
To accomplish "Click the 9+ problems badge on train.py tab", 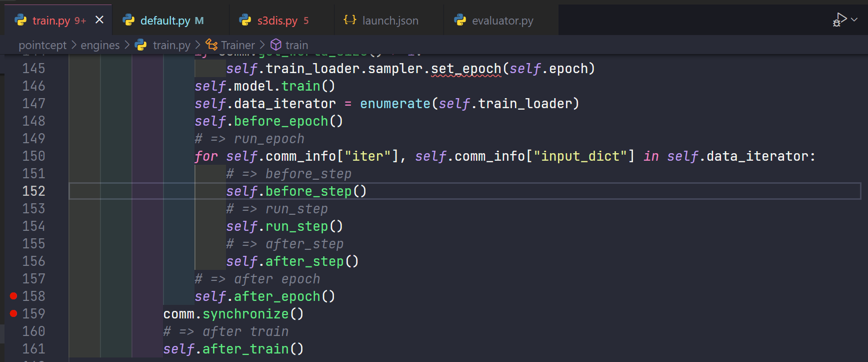I will coord(80,21).
